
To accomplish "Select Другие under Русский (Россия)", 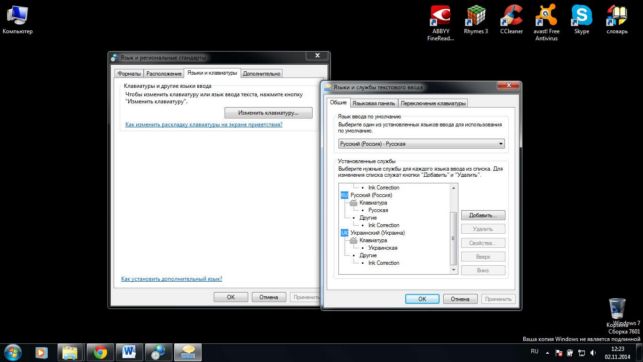I will [x=368, y=218].
